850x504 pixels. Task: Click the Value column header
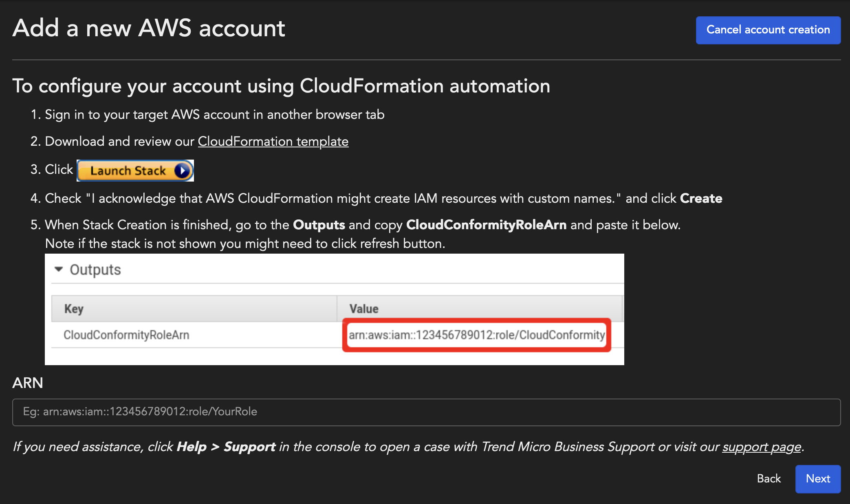coord(364,309)
